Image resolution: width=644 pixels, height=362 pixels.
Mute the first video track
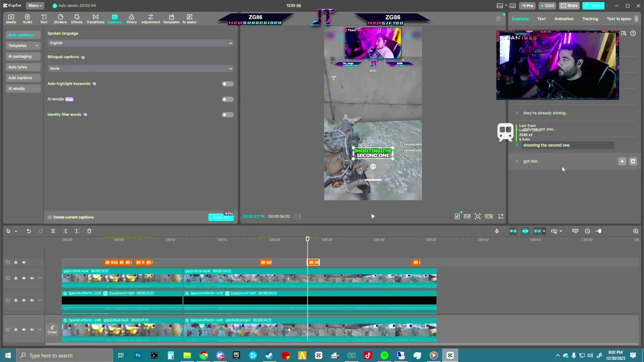click(32, 278)
